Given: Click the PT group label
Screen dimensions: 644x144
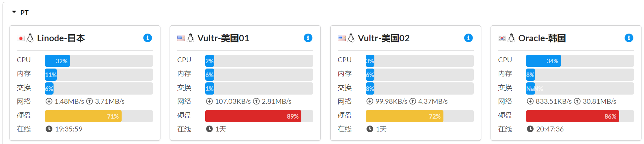Looking at the screenshot, I should pyautogui.click(x=24, y=13).
